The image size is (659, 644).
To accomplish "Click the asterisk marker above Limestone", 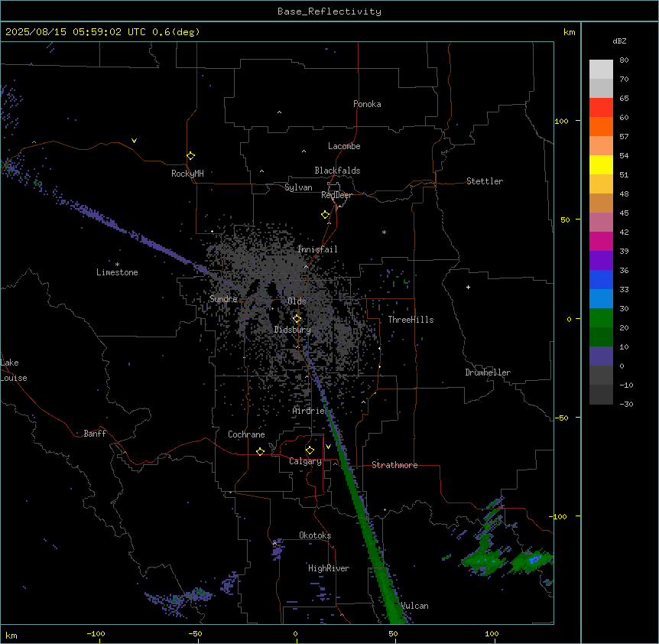I will [x=117, y=265].
